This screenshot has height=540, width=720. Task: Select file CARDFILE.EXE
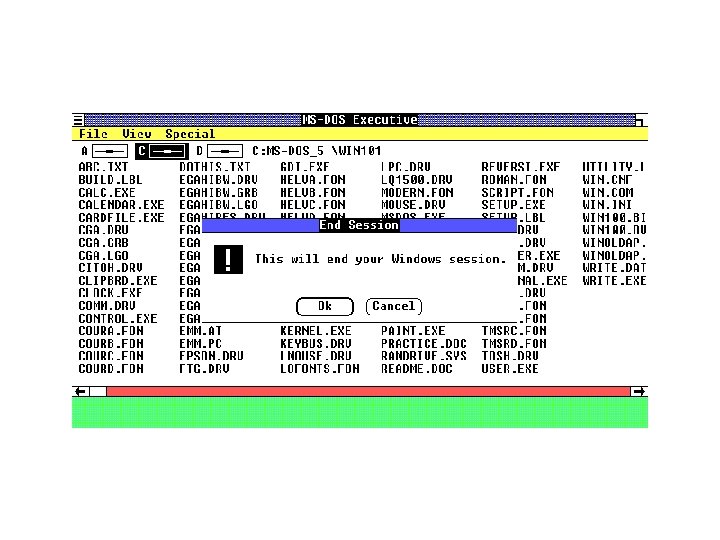point(121,218)
